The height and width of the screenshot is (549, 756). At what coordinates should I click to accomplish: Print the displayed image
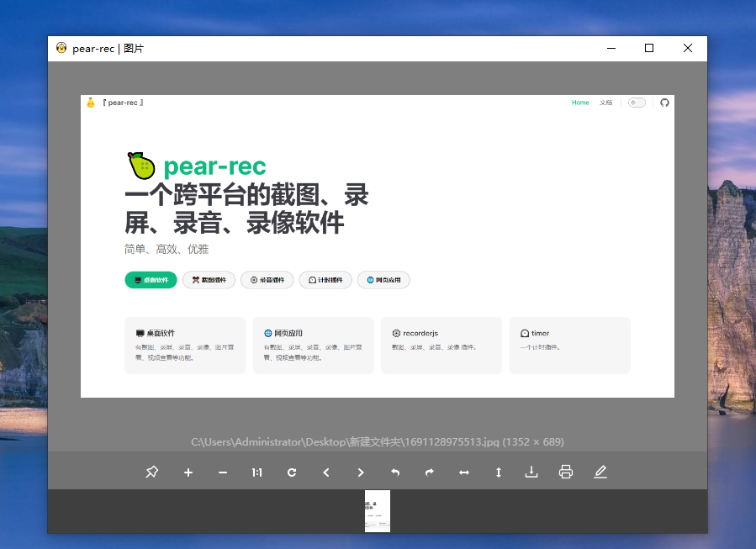(566, 472)
